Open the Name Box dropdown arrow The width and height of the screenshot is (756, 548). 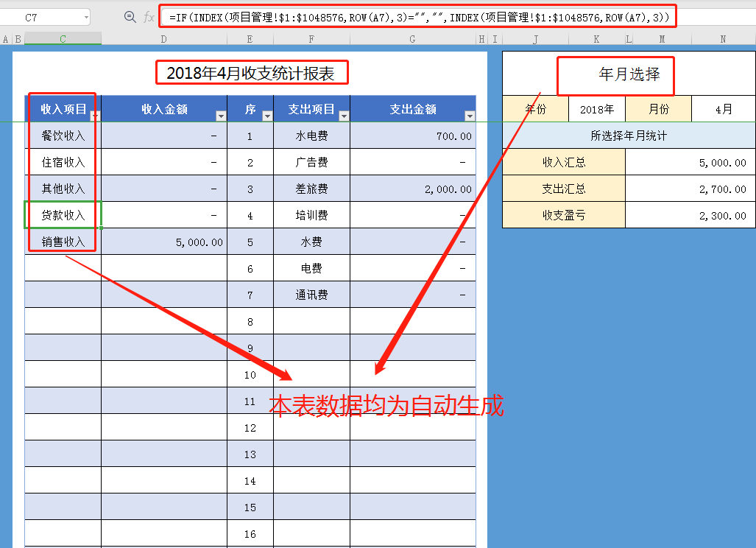pos(86,18)
